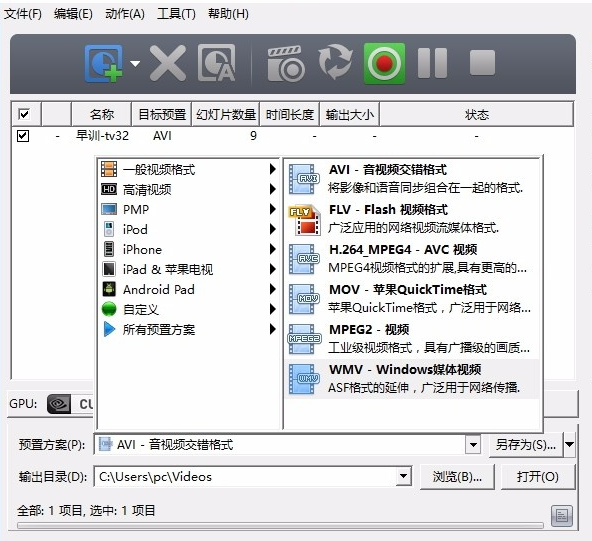The height and width of the screenshot is (541, 592).
Task: Click the green ball 自定义 icon
Action: coord(109,309)
